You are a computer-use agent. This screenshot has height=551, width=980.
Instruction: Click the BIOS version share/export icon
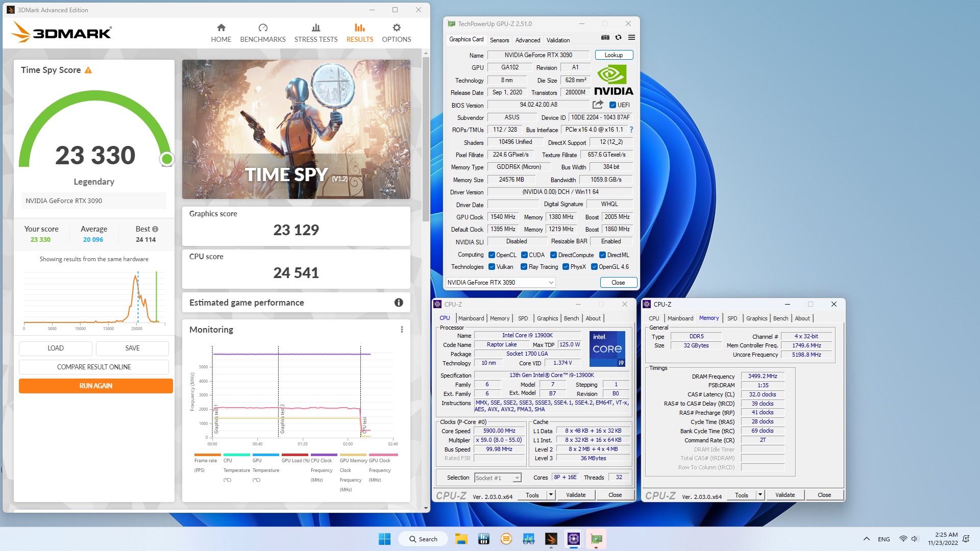(x=598, y=105)
